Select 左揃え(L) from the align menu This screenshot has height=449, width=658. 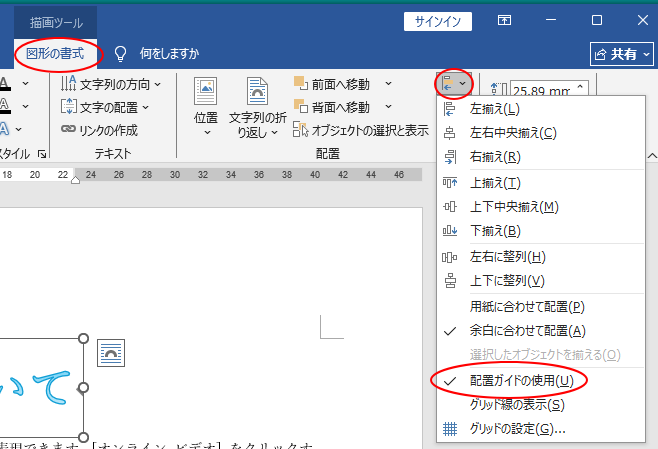tap(540, 109)
